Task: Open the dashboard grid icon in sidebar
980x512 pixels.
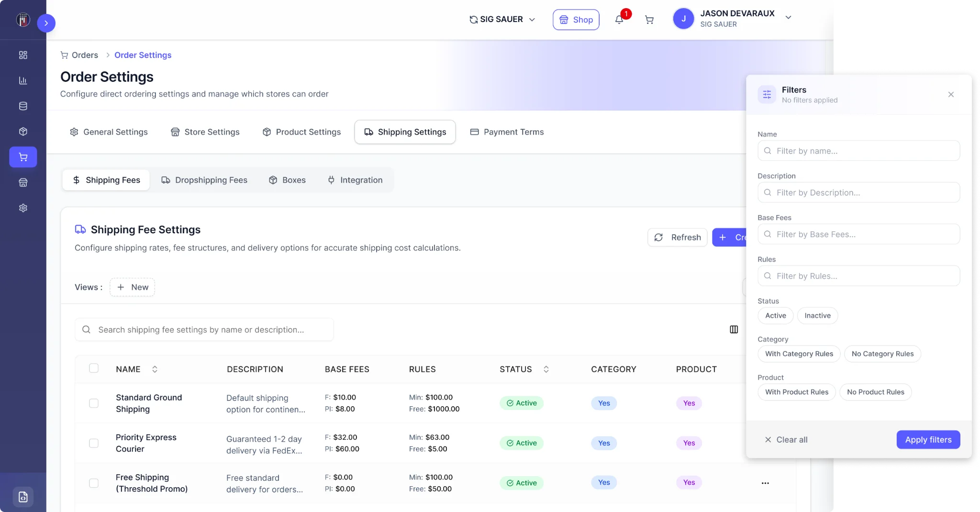Action: tap(23, 55)
